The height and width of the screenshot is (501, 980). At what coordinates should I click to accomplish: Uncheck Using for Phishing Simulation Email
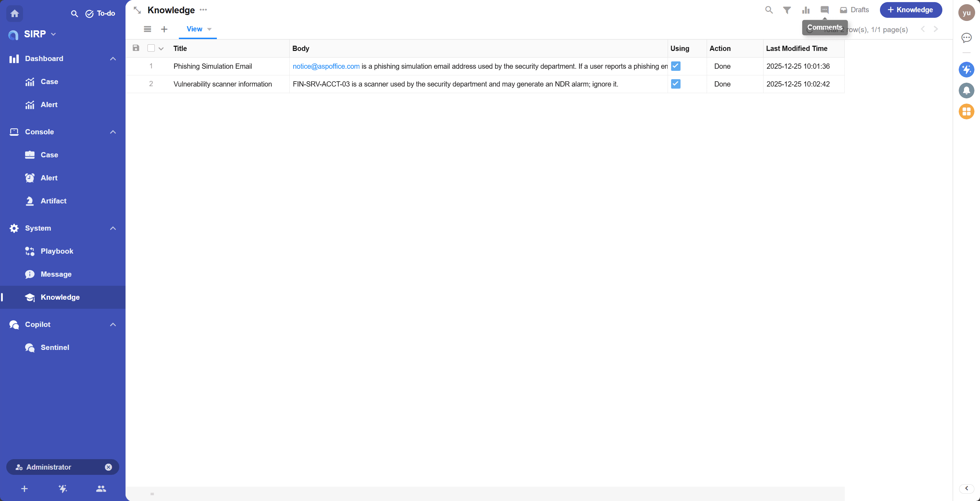(676, 66)
